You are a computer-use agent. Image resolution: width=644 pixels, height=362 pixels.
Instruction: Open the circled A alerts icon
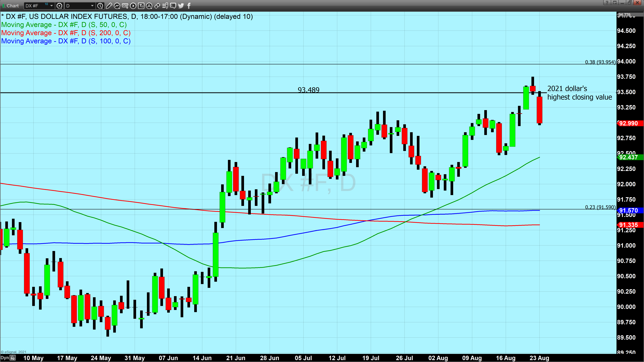tap(149, 6)
